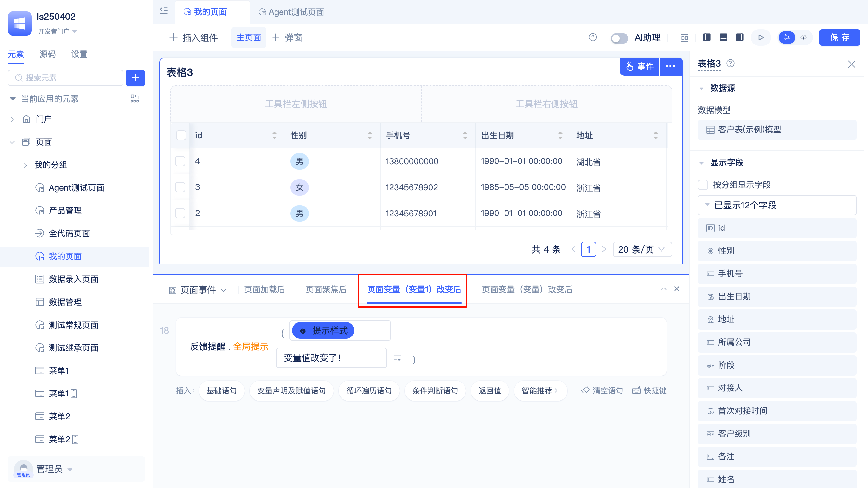Switch to code view icon
This screenshot has width=868, height=488.
pos(804,37)
